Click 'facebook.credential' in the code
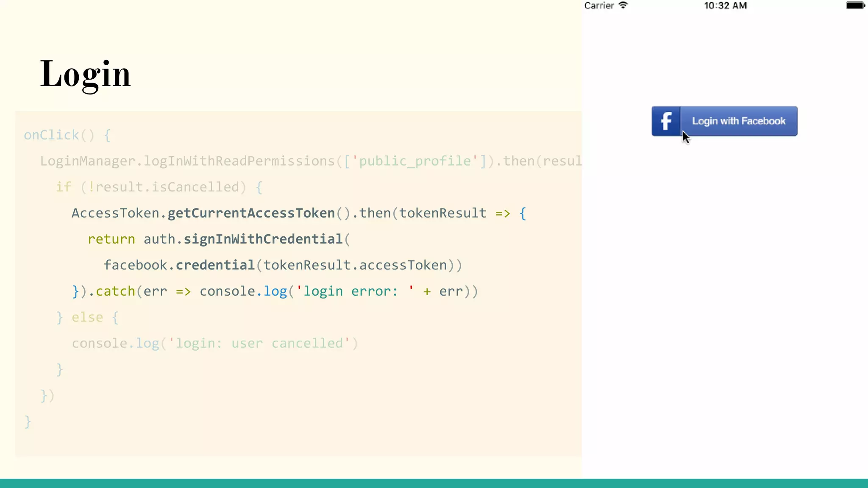The height and width of the screenshot is (488, 868). pyautogui.click(x=179, y=266)
